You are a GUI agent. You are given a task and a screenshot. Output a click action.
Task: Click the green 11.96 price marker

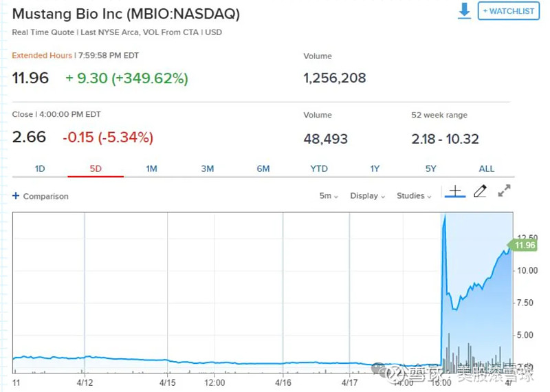[x=522, y=245]
